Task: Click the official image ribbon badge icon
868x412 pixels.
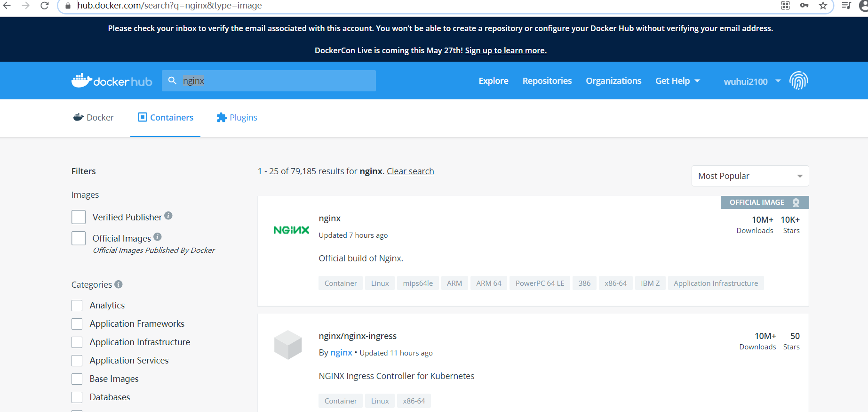Action: pyautogui.click(x=796, y=202)
